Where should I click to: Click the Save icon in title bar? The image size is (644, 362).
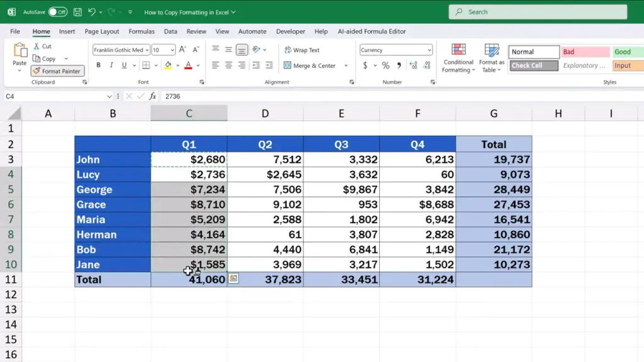pyautogui.click(x=77, y=12)
